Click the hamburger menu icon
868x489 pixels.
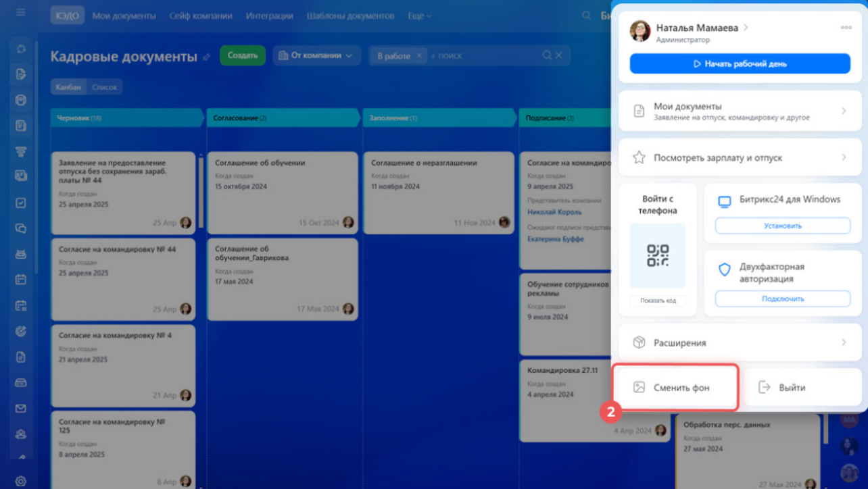[21, 13]
